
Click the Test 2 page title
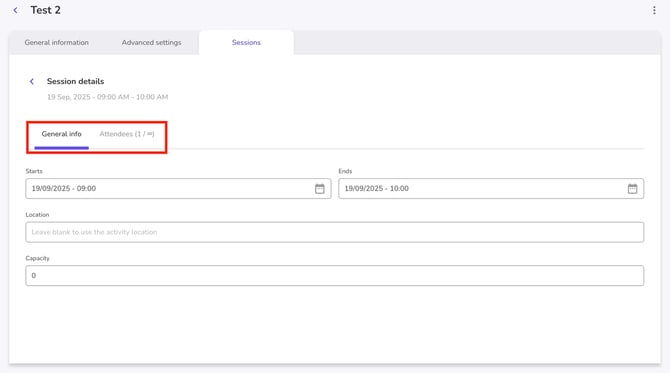[x=45, y=10]
